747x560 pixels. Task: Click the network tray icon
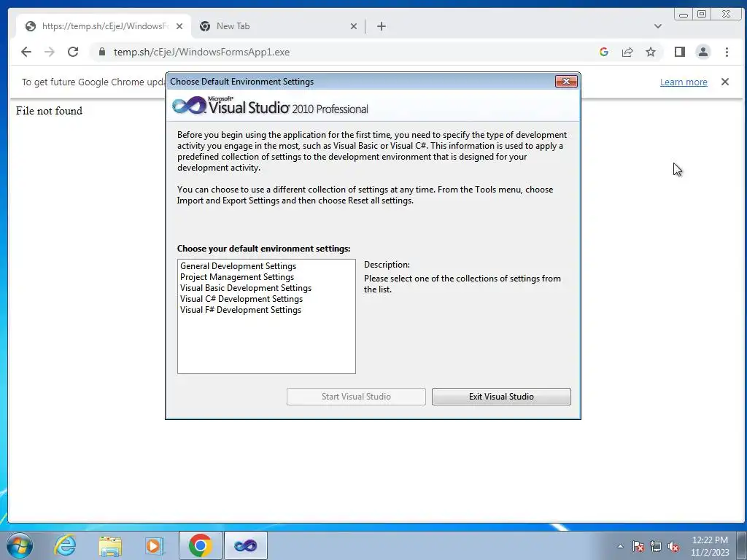[x=656, y=546]
